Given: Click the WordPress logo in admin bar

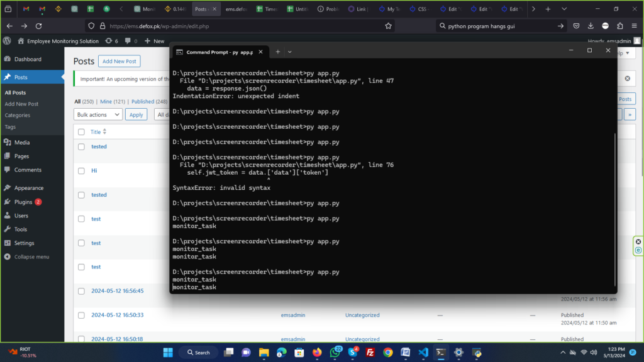Looking at the screenshot, I should pos(7,41).
